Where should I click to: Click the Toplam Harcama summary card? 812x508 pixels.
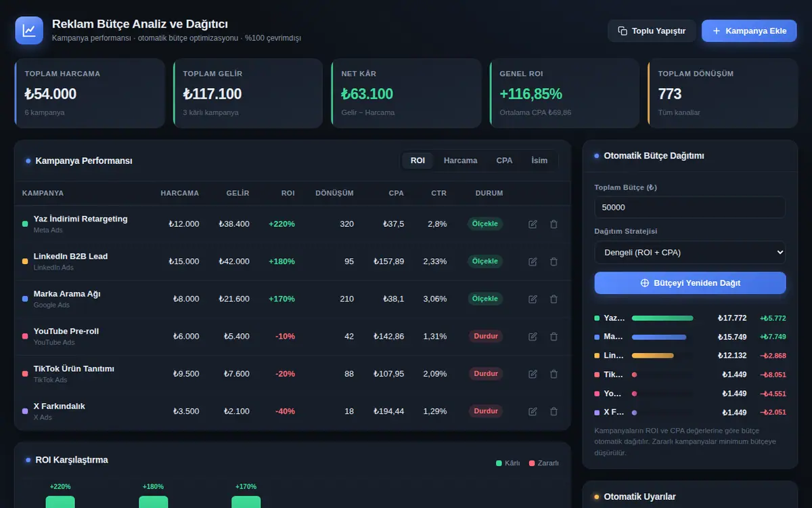[x=89, y=93]
